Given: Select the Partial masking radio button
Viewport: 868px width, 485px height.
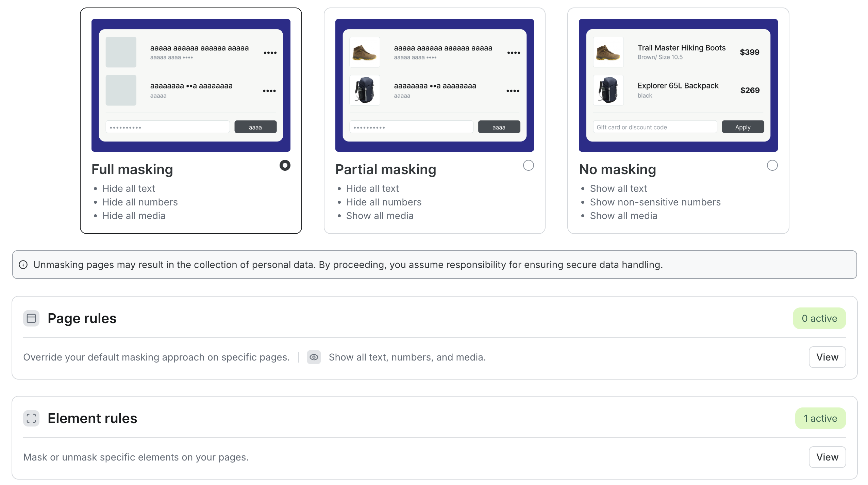Looking at the screenshot, I should (x=528, y=166).
